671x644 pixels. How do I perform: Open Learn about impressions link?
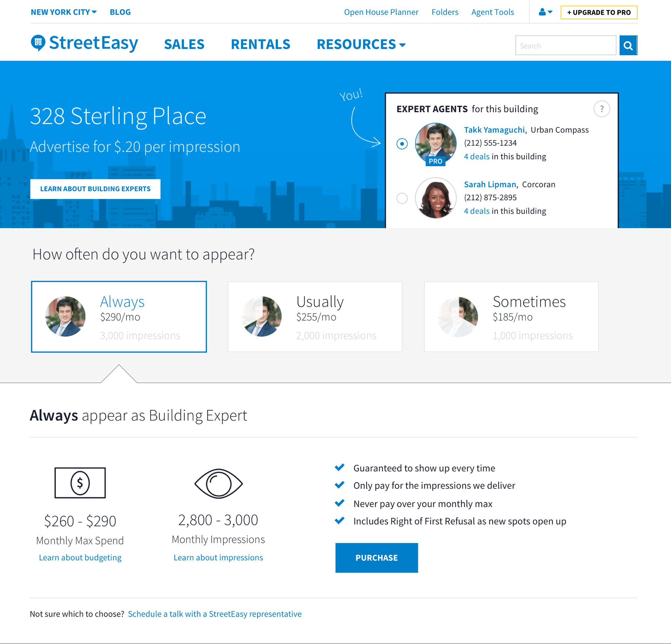(x=218, y=558)
